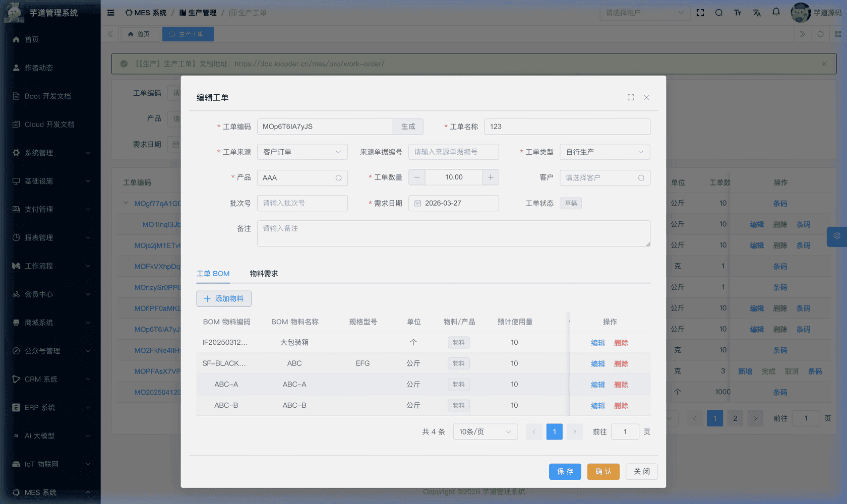Open the 请选择租户 tenant selector
Image resolution: width=847 pixels, height=504 pixels.
coord(645,13)
